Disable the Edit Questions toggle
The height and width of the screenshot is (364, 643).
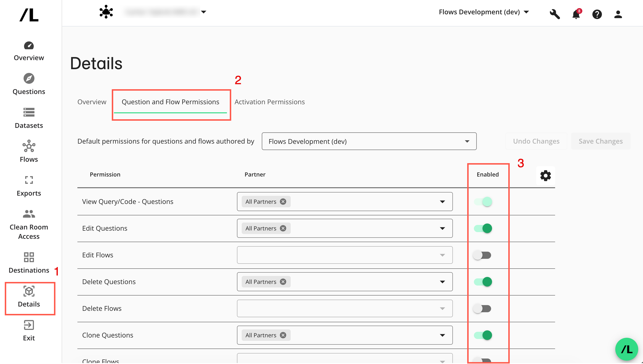tap(482, 229)
